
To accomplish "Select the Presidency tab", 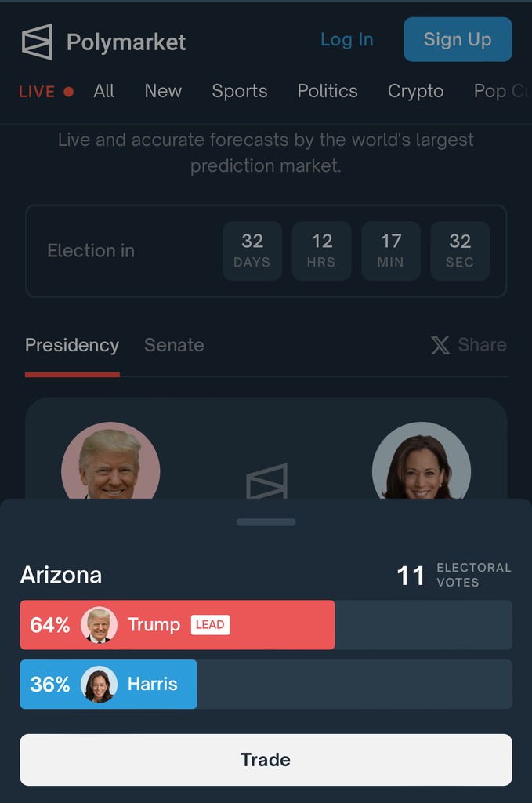I will [72, 345].
